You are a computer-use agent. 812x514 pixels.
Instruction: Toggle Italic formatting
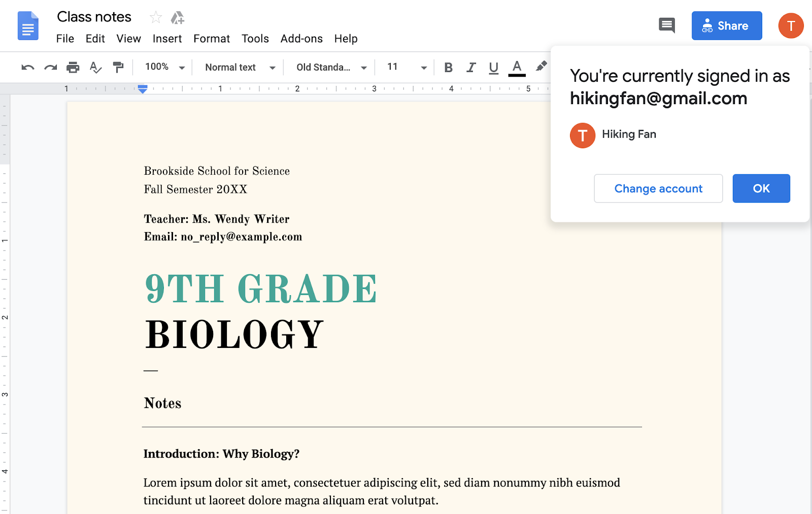point(471,67)
